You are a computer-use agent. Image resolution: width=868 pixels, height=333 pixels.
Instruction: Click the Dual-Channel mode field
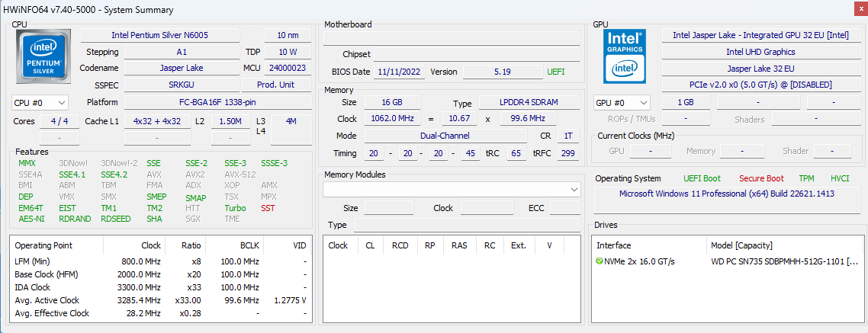pos(445,136)
